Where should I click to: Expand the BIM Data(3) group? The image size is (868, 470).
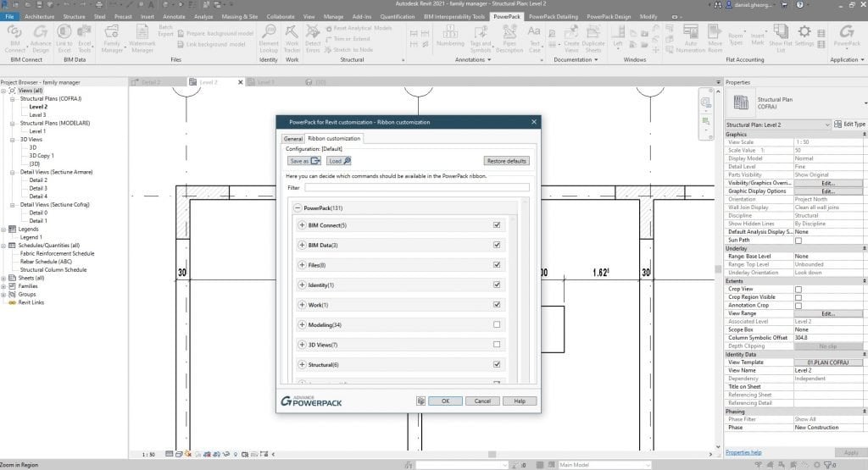point(302,245)
